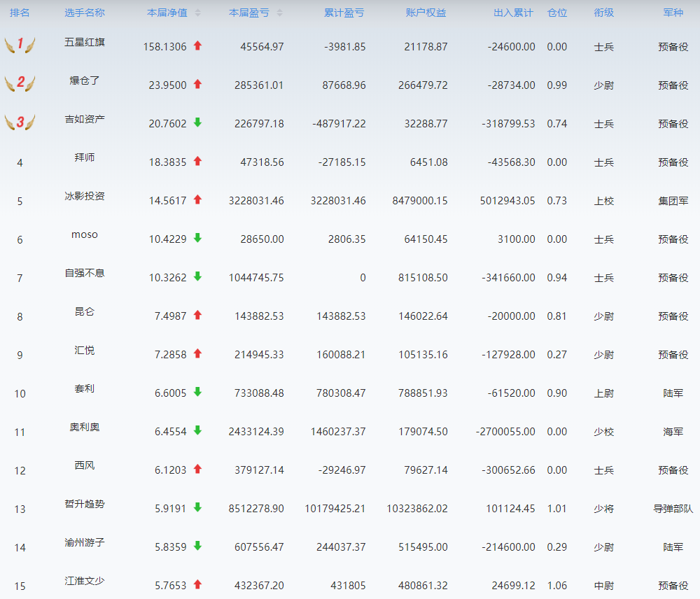Sort by 本届净值 column arrows
The image size is (700, 599).
click(198, 13)
